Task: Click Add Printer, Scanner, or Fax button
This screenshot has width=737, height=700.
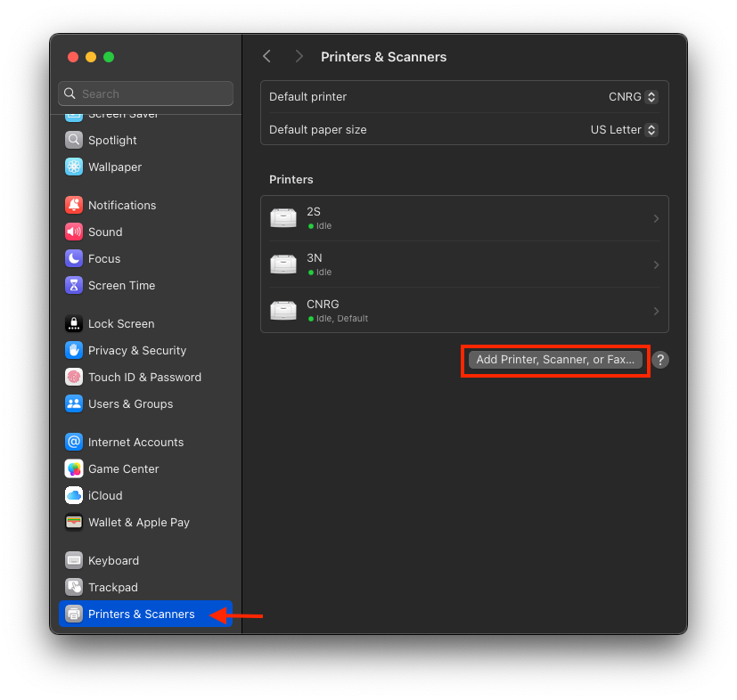Action: (555, 360)
